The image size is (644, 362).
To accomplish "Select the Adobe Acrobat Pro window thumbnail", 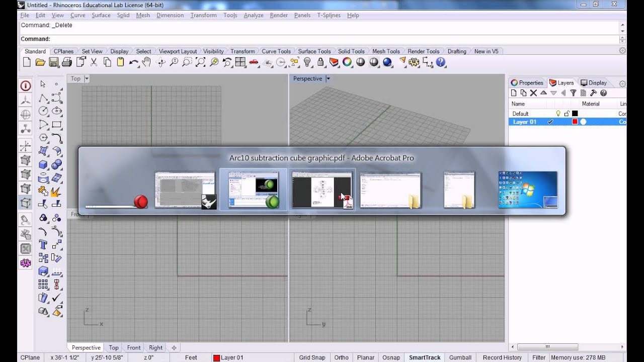I will click(321, 190).
